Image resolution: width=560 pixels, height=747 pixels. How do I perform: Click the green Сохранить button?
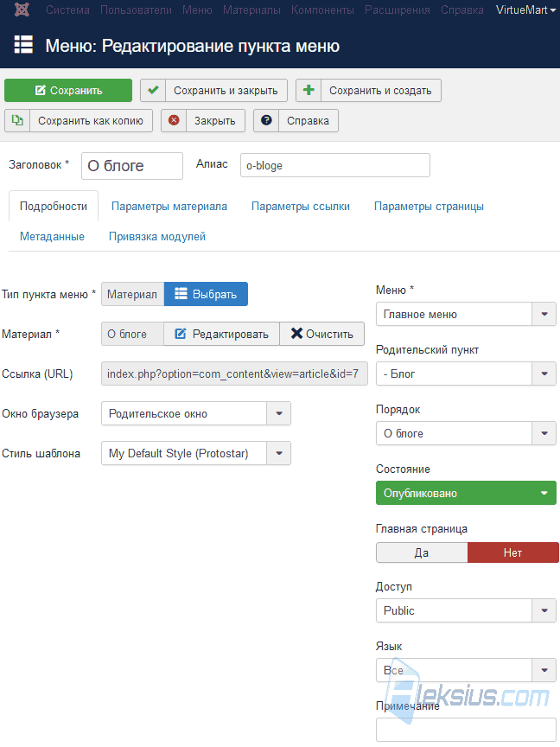[x=68, y=90]
